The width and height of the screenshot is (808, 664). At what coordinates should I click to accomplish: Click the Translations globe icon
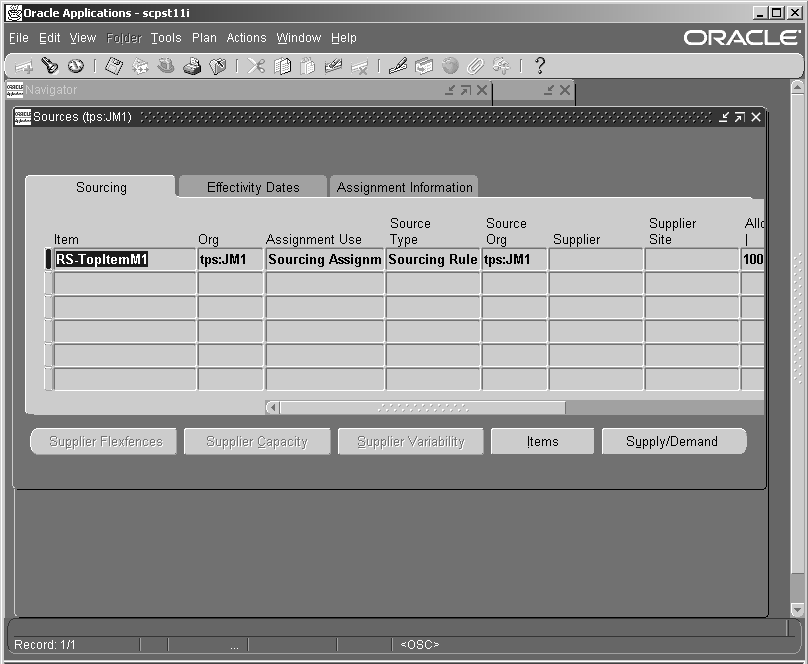coord(450,66)
